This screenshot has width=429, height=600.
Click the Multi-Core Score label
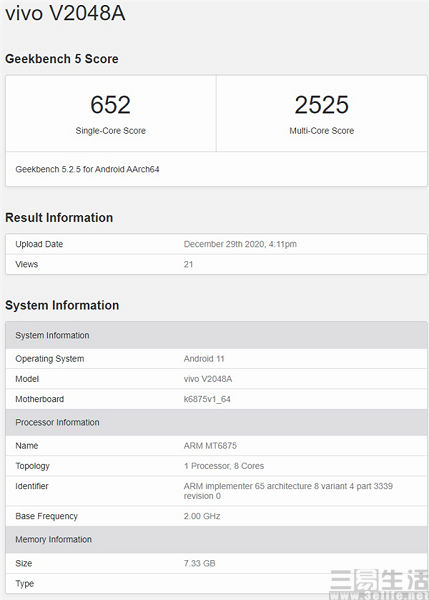pos(321,130)
